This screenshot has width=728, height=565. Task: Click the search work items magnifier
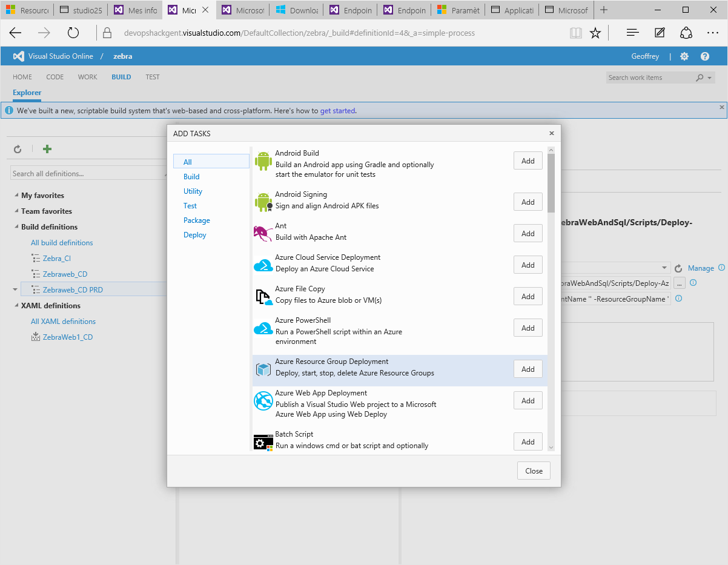(700, 78)
